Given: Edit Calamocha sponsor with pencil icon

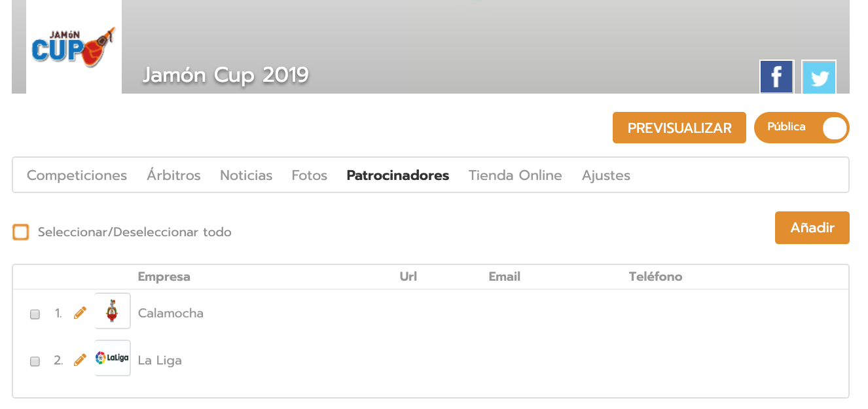Looking at the screenshot, I should (80, 313).
